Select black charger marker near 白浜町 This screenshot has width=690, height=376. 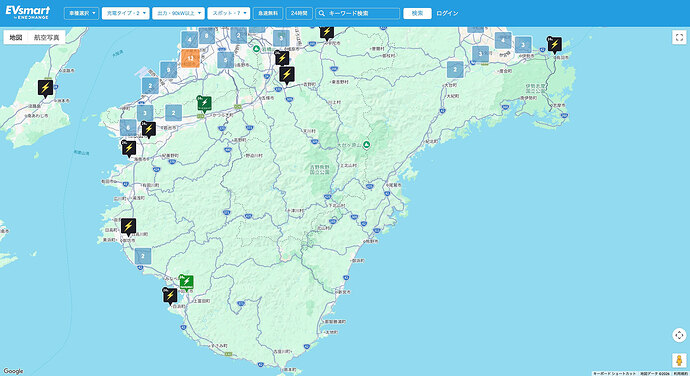coord(170,296)
